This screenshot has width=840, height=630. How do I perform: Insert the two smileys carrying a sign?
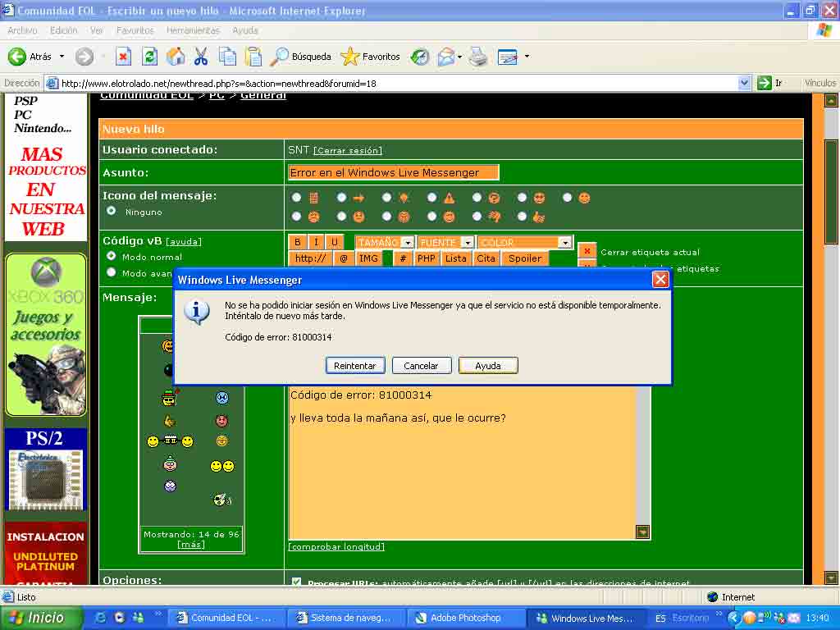tap(170, 441)
